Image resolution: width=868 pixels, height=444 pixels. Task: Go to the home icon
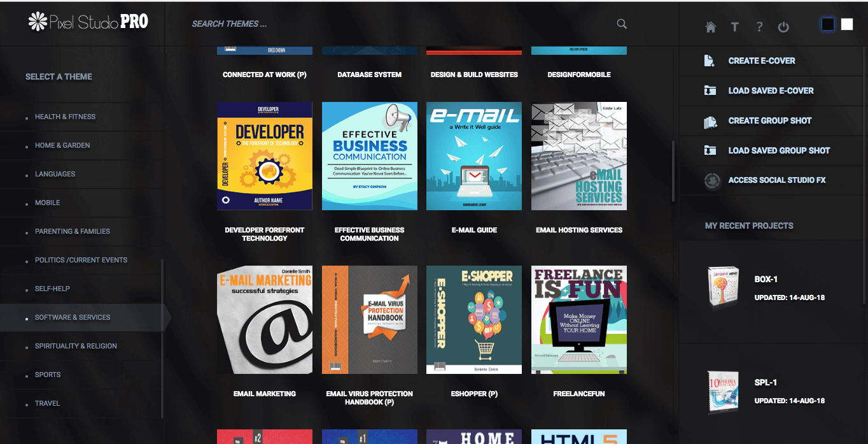[x=711, y=27]
